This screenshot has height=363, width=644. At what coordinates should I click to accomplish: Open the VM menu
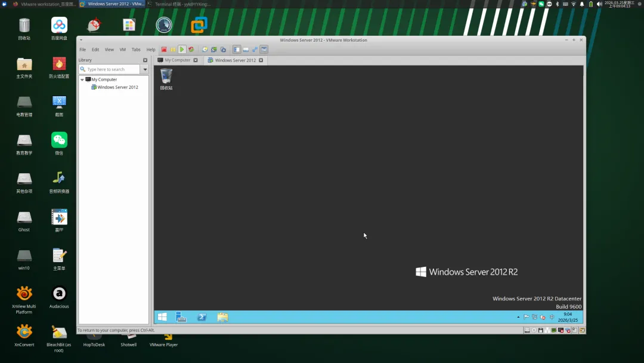(x=122, y=50)
